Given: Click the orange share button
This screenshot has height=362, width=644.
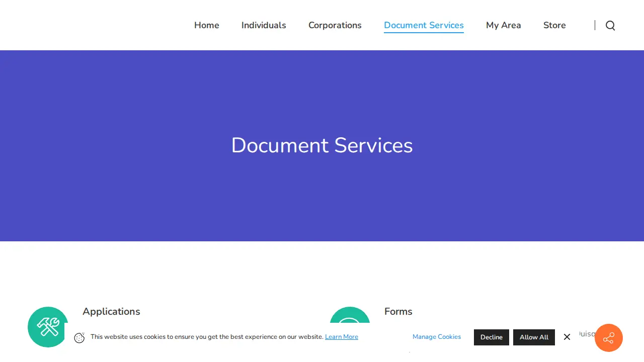Looking at the screenshot, I should click(x=609, y=338).
